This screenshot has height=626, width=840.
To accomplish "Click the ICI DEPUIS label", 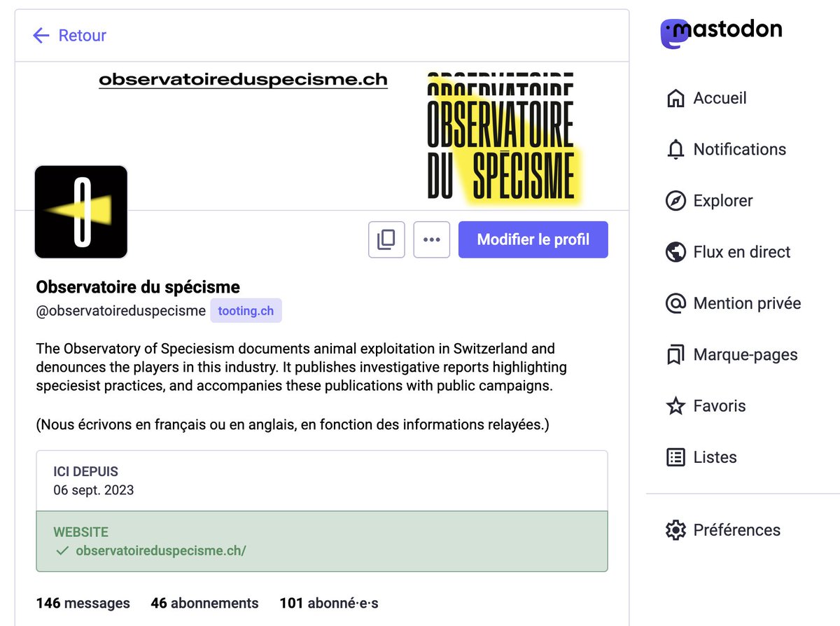I will click(86, 472).
